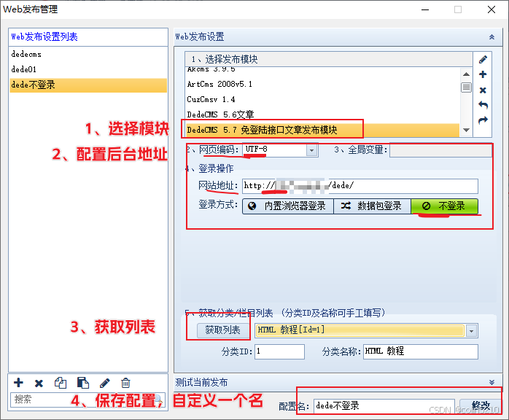Collapse the Web发布设置 panel

click(491, 37)
